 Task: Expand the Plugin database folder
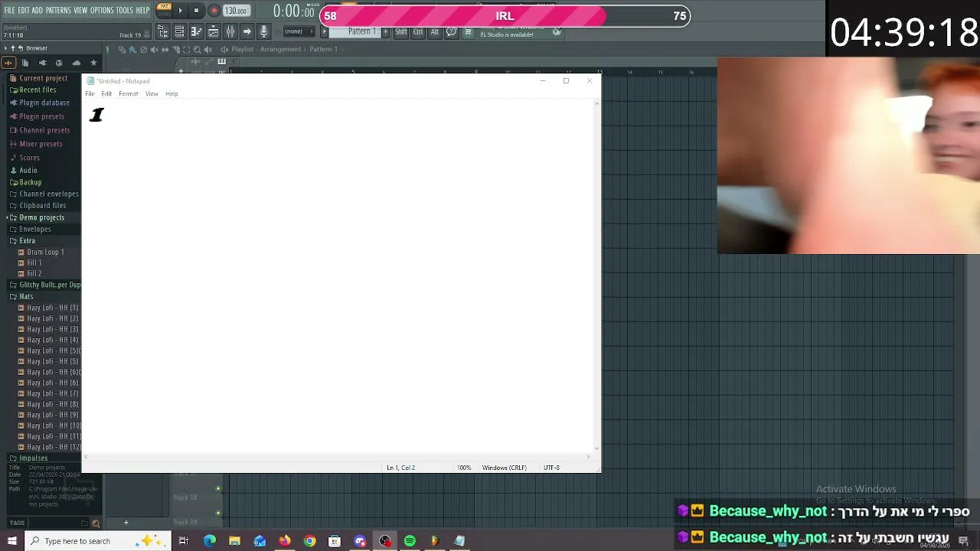pos(44,103)
